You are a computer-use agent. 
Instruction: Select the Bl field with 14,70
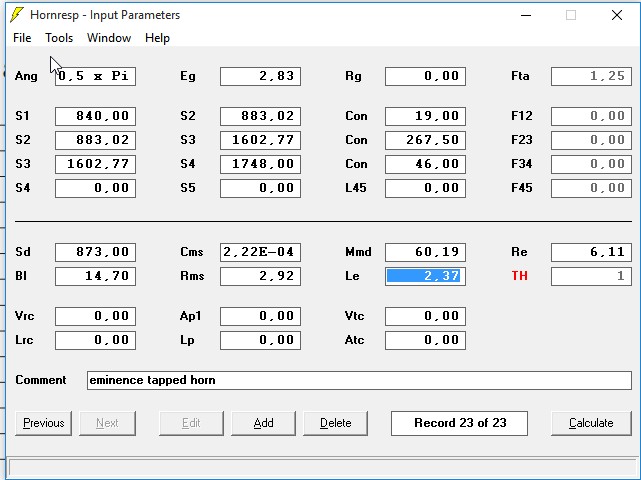95,276
